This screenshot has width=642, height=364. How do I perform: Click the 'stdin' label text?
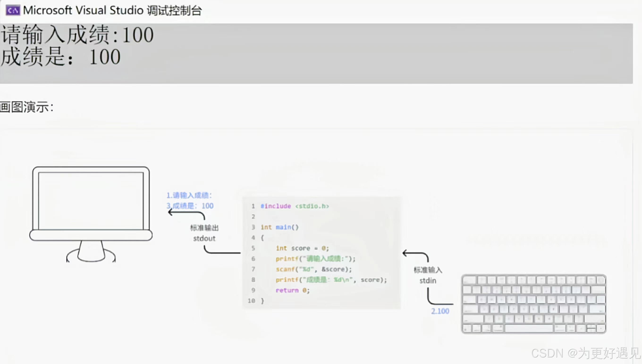tap(428, 281)
